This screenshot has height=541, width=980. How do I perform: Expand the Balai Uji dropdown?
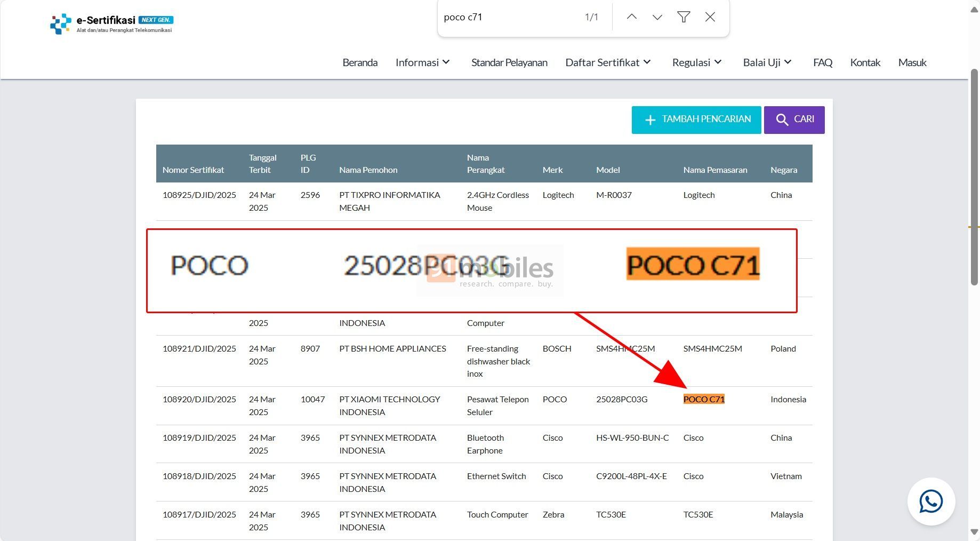767,62
